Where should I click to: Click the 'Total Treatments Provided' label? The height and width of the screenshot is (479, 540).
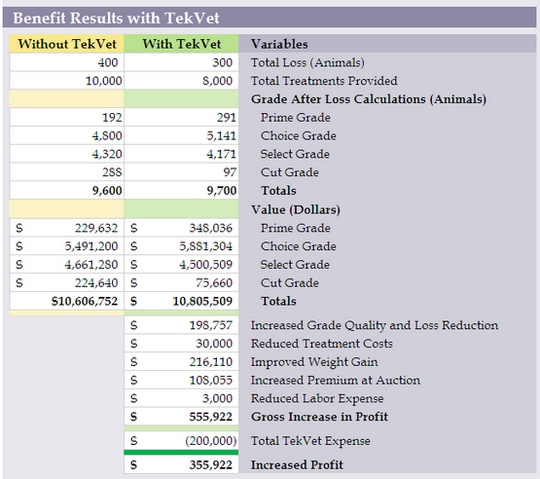[x=324, y=81]
